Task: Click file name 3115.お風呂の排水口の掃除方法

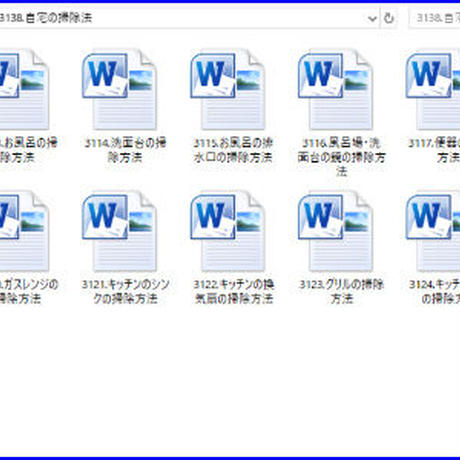Action: pos(233,150)
